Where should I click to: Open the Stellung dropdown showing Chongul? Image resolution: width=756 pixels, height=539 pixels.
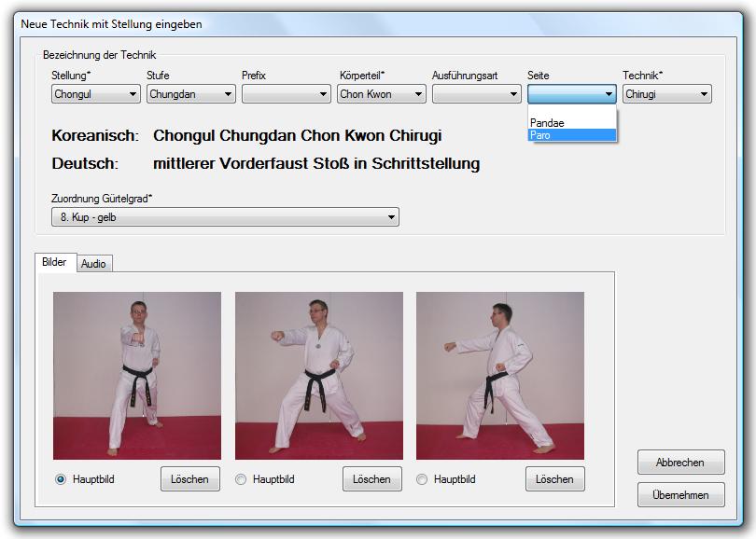(x=95, y=94)
